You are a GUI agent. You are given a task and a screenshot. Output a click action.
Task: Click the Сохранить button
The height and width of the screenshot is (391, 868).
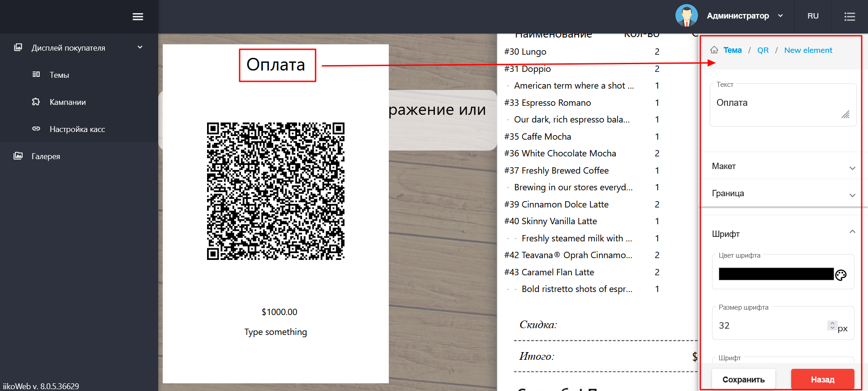(x=743, y=379)
